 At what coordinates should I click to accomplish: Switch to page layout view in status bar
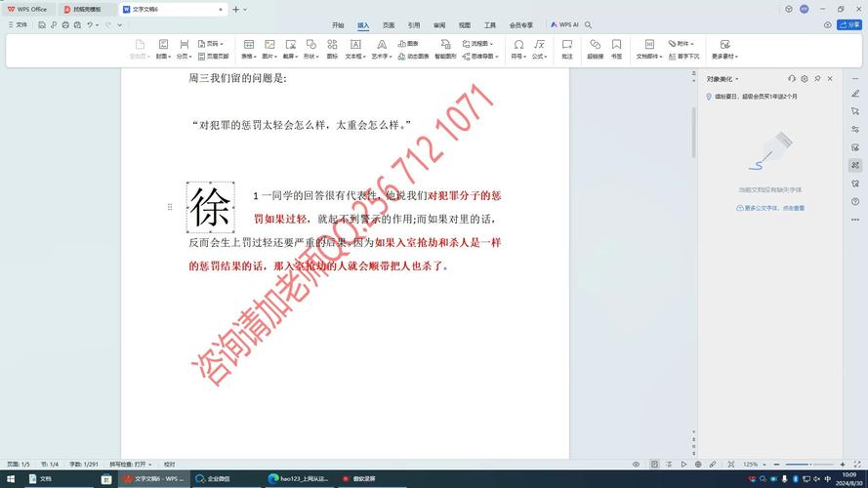pos(654,465)
